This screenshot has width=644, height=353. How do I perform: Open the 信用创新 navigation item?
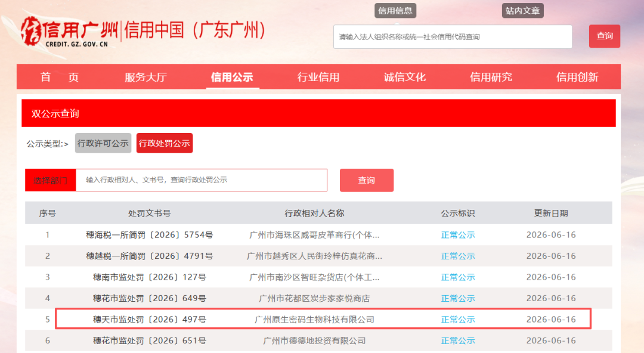(577, 77)
